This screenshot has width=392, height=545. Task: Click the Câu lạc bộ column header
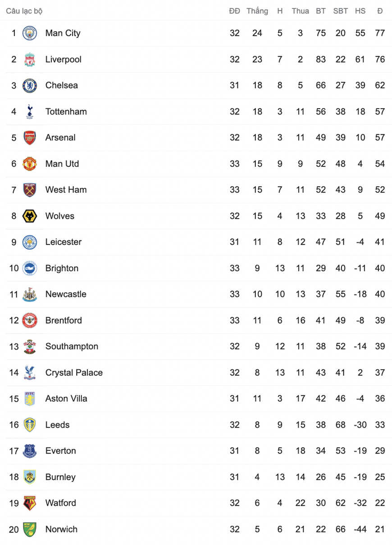[24, 11]
